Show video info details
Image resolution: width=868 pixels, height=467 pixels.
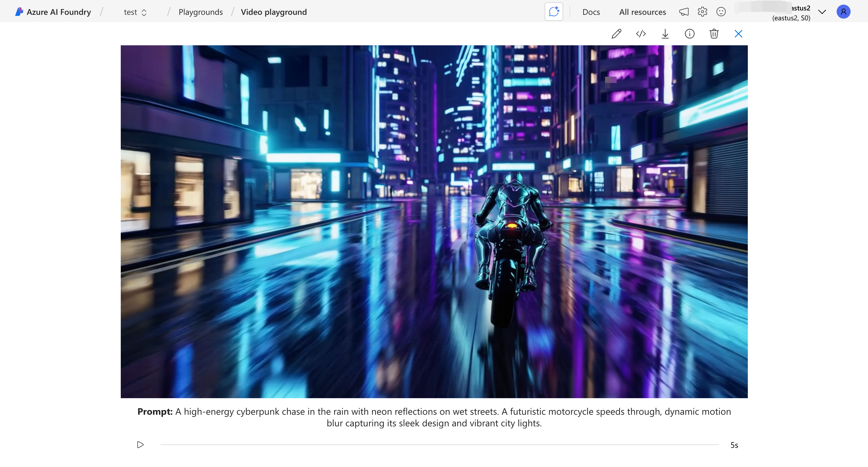(689, 34)
